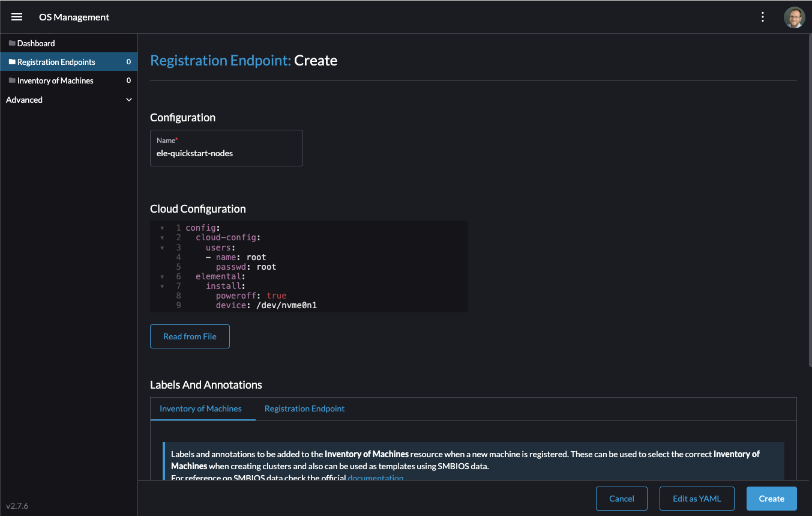Open Inventory of Machines in sidebar
The height and width of the screenshot is (516, 812).
click(x=55, y=80)
